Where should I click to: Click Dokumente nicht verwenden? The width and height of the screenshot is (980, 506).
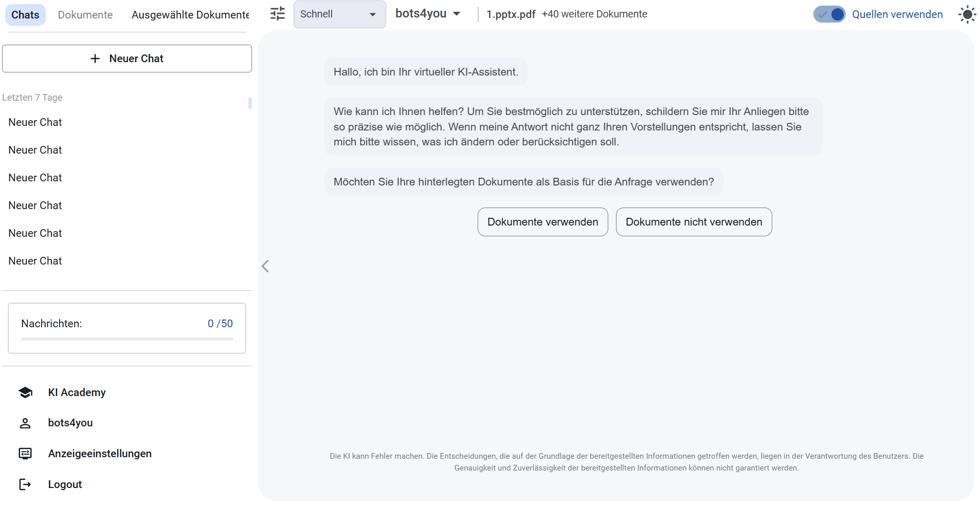pos(694,222)
